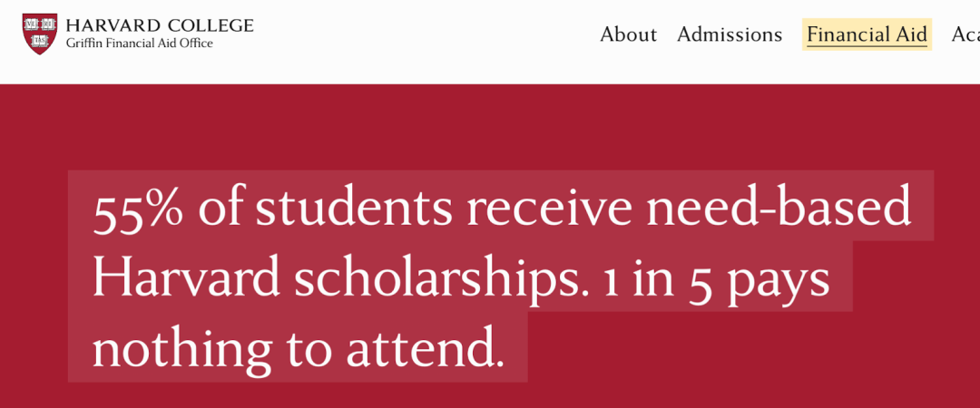Click the partially visible Aca nav item
Image resolution: width=980 pixels, height=408 pixels.
[x=965, y=34]
